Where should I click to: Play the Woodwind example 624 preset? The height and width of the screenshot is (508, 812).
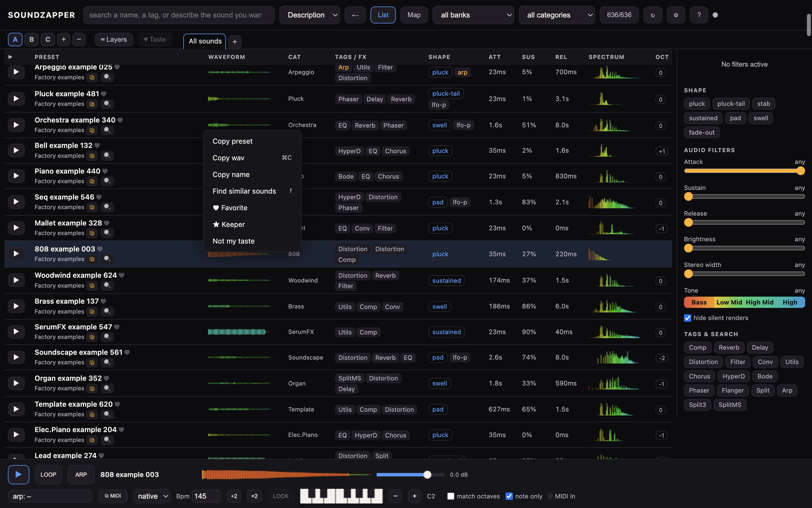pos(16,280)
